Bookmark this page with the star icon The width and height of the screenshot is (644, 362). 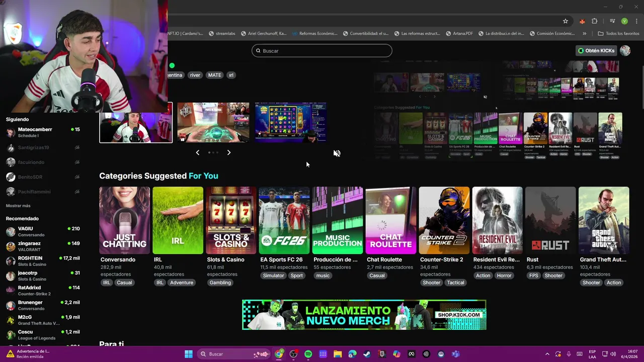(566, 21)
